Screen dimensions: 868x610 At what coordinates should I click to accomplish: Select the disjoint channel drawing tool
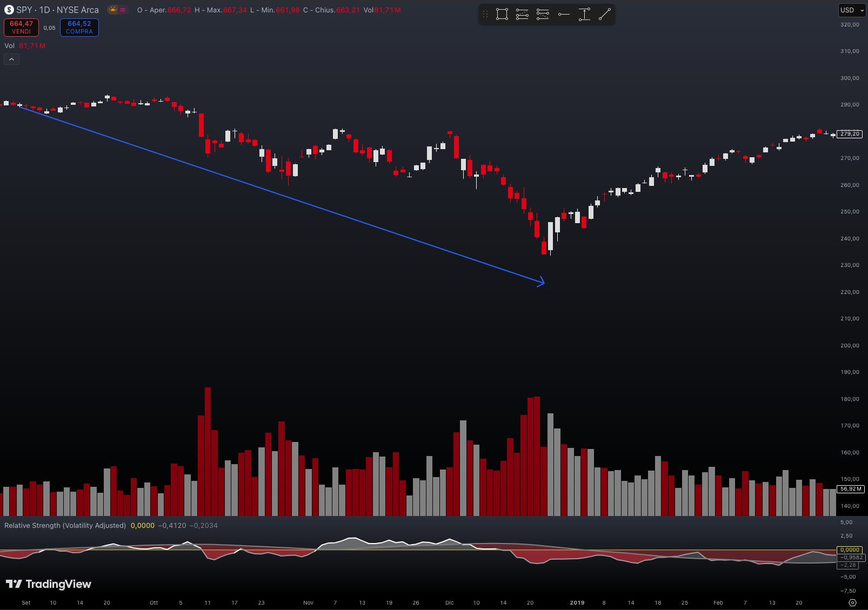tap(543, 14)
